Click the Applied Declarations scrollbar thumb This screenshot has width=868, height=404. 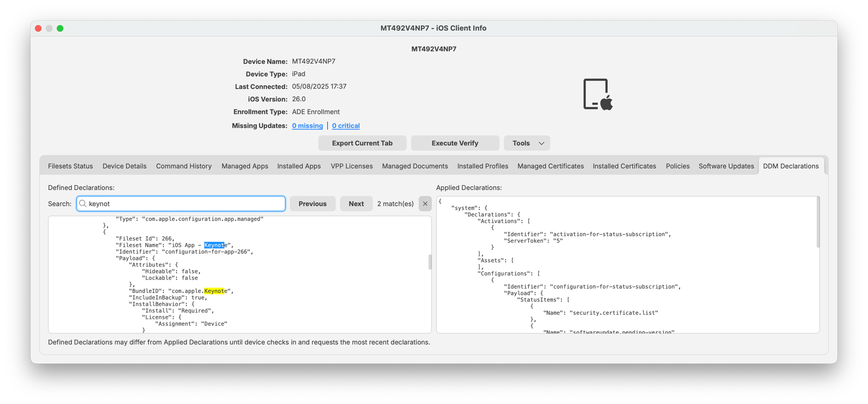pos(817,223)
